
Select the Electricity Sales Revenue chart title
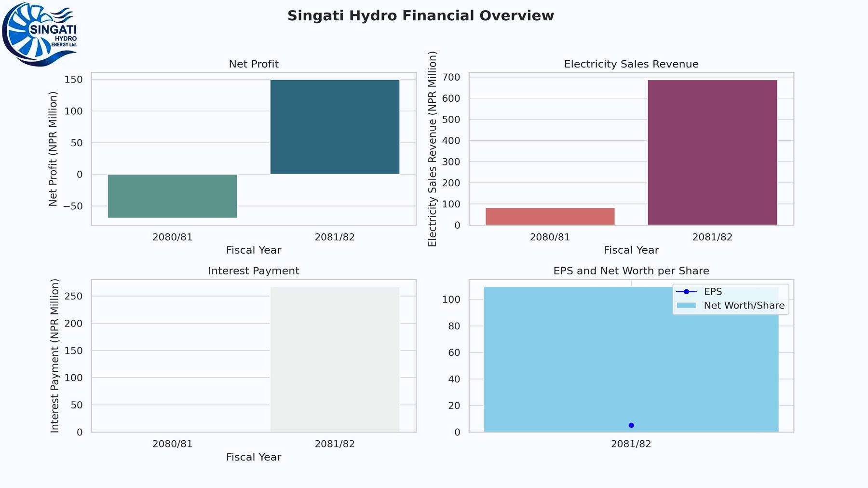(631, 64)
